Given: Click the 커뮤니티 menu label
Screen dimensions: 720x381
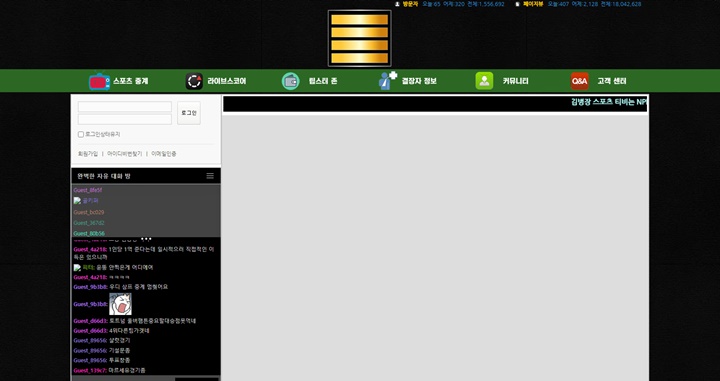Looking at the screenshot, I should point(516,81).
